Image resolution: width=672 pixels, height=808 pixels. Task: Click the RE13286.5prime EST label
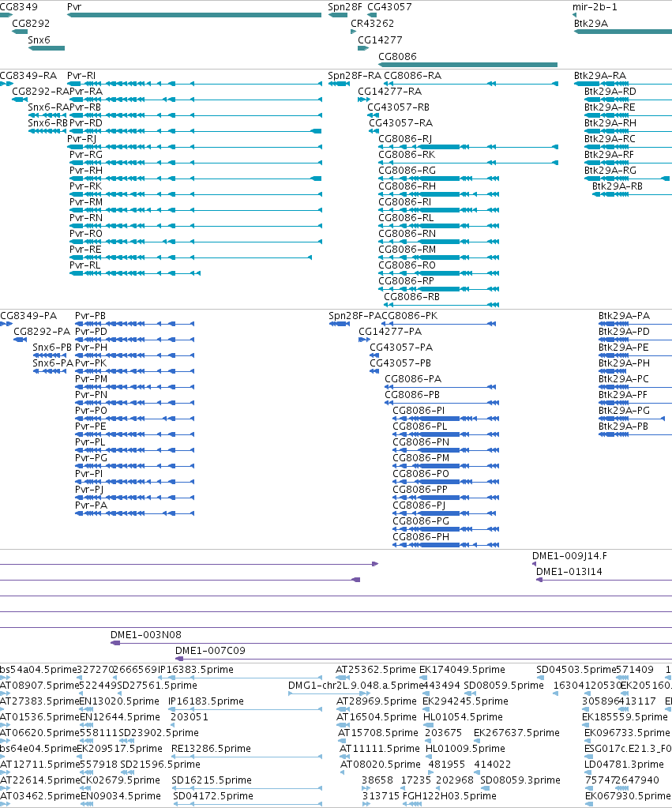(212, 749)
